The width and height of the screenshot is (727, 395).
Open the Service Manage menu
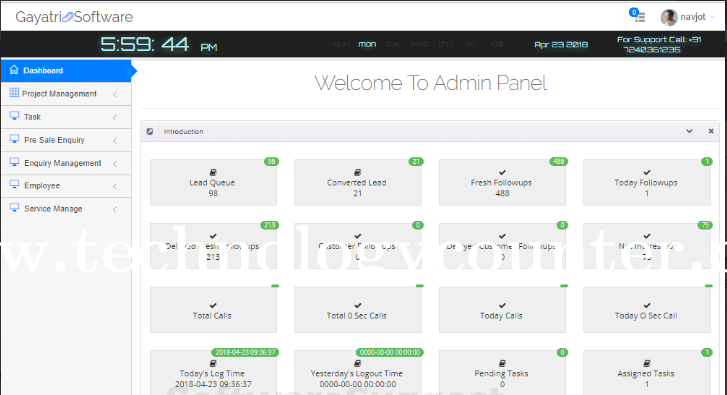click(66, 209)
